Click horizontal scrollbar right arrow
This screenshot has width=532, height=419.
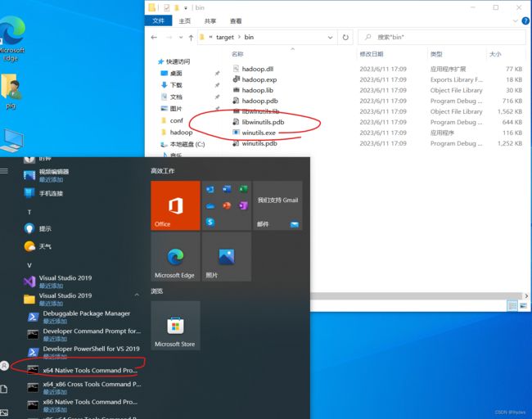click(526, 296)
